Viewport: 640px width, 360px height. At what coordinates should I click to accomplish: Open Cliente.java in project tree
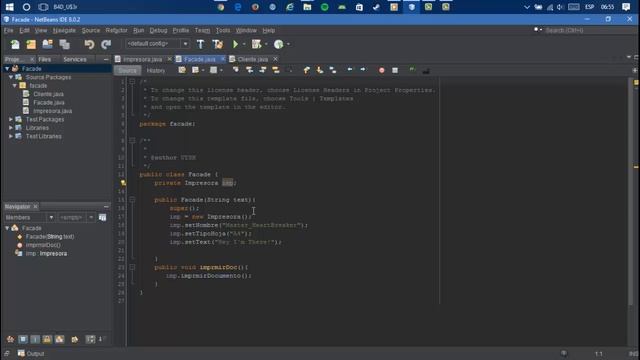(48, 94)
